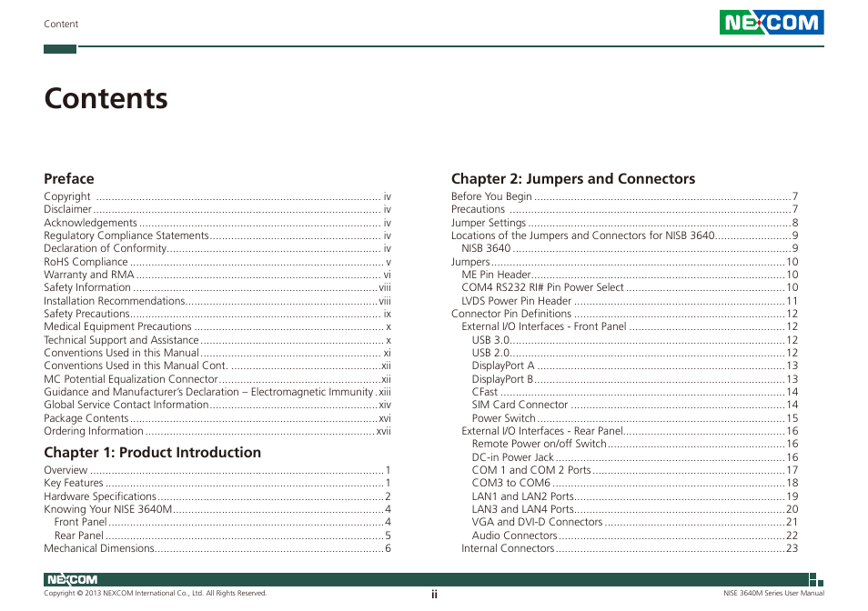Open the Package Contents entry
The image size is (868, 611).
tap(217, 418)
